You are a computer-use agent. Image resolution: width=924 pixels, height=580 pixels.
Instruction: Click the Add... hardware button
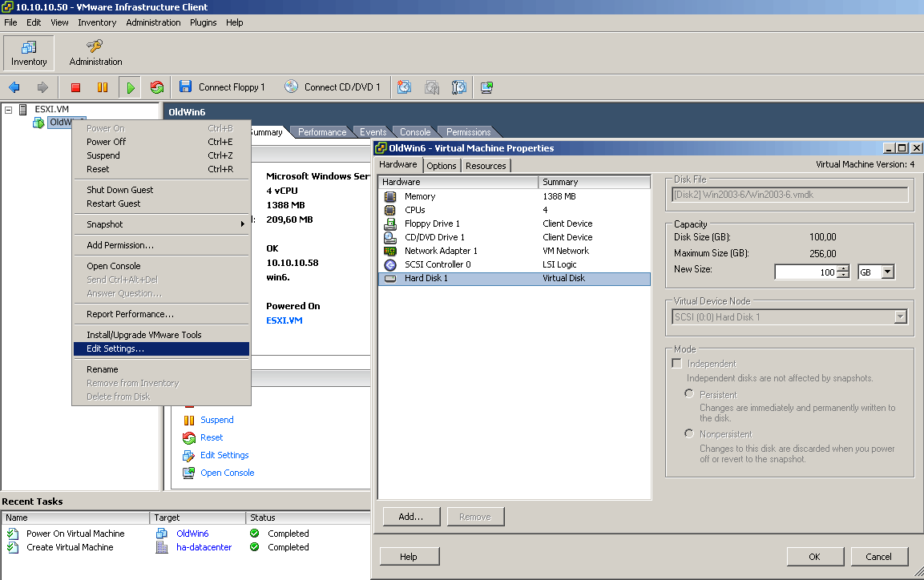tap(411, 517)
